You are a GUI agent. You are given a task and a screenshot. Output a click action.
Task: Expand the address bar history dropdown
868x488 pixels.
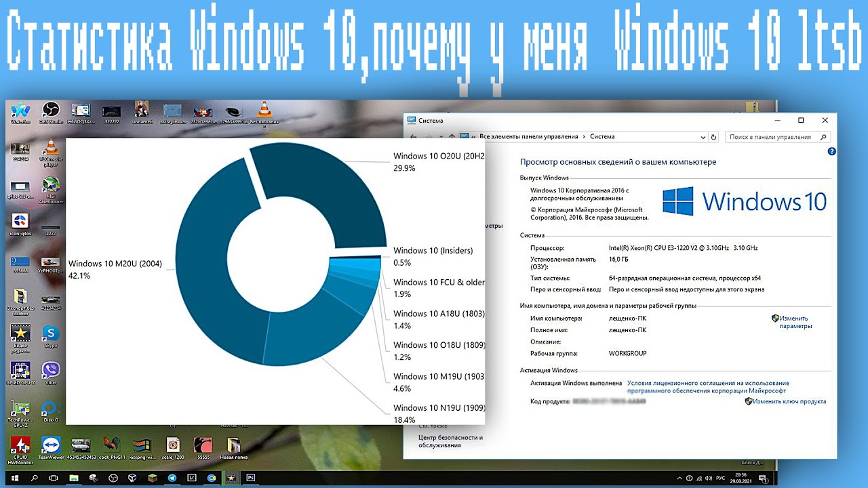pyautogui.click(x=705, y=137)
